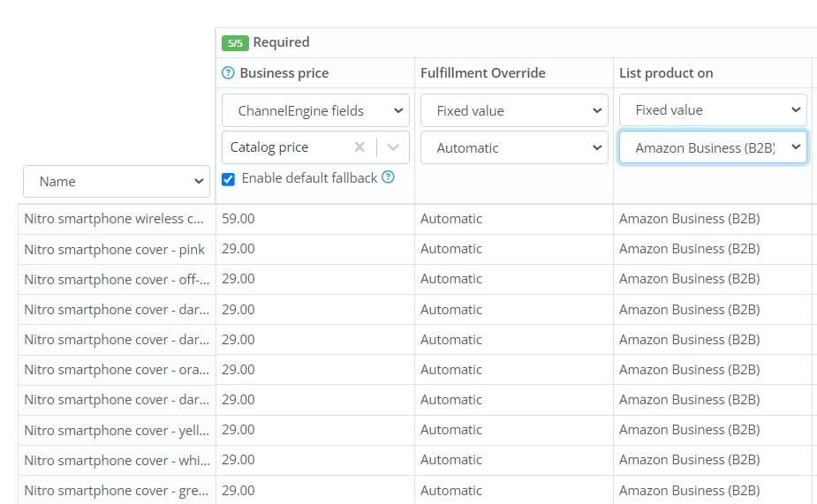Expand the Automatic dropdown
This screenshot has width=817, height=504.
514,147
